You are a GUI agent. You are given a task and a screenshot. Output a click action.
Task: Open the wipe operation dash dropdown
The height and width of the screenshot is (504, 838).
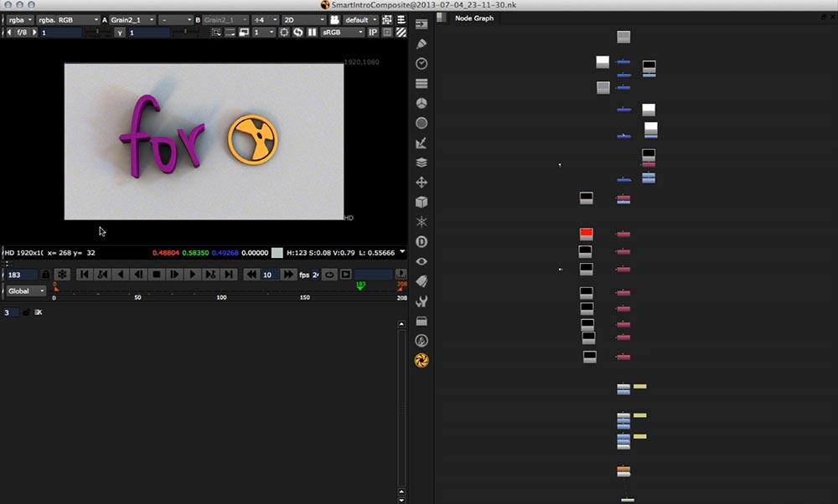point(175,20)
